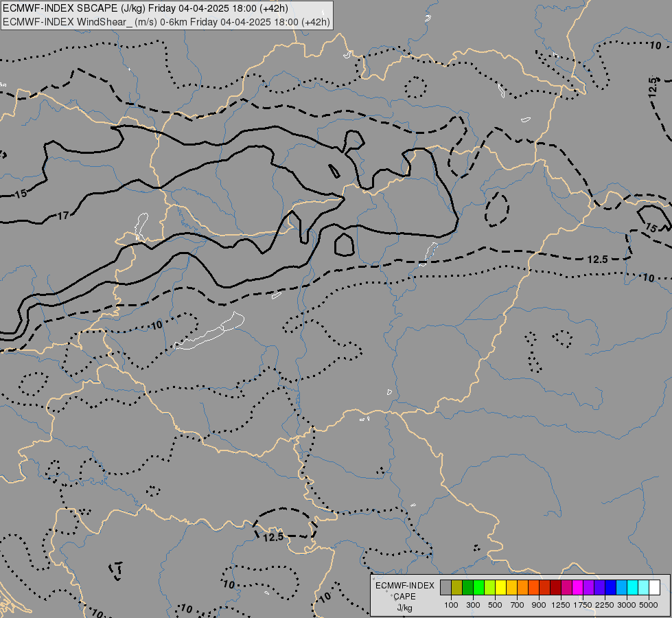Click the gray swatch in the CAPE legend
This screenshot has height=618, width=672.
coord(445,588)
